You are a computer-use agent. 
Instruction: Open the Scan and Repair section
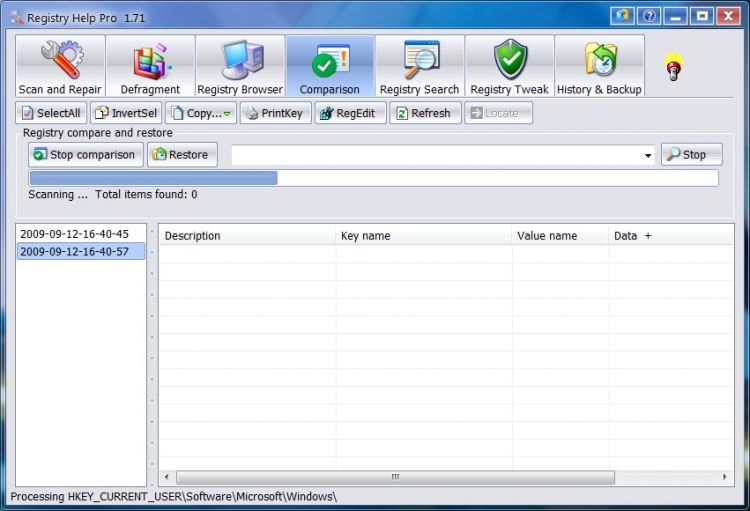pyautogui.click(x=60, y=66)
